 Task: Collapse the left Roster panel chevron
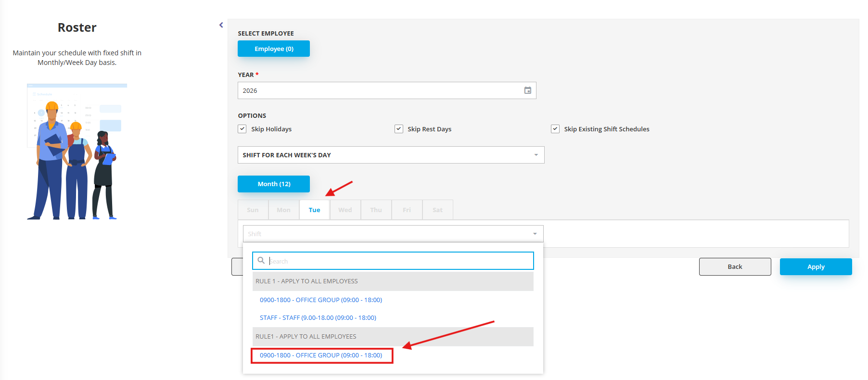221,25
